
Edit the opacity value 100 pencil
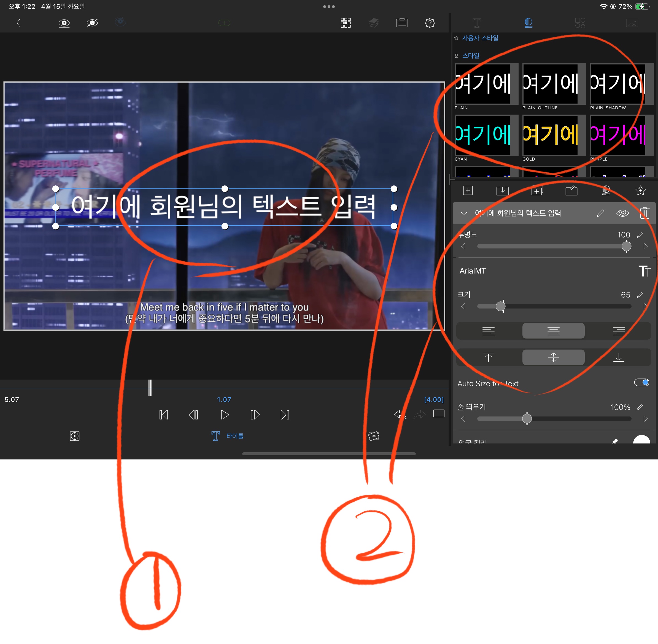pyautogui.click(x=639, y=235)
